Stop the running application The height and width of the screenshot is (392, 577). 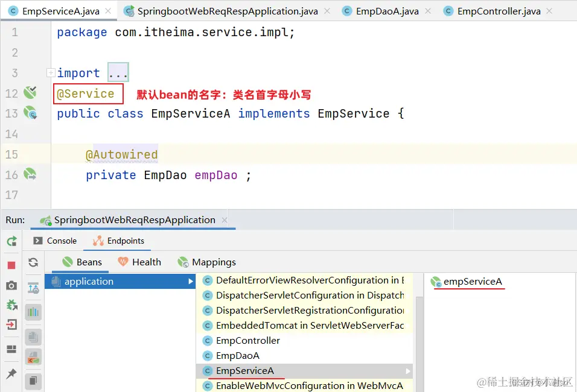point(11,265)
